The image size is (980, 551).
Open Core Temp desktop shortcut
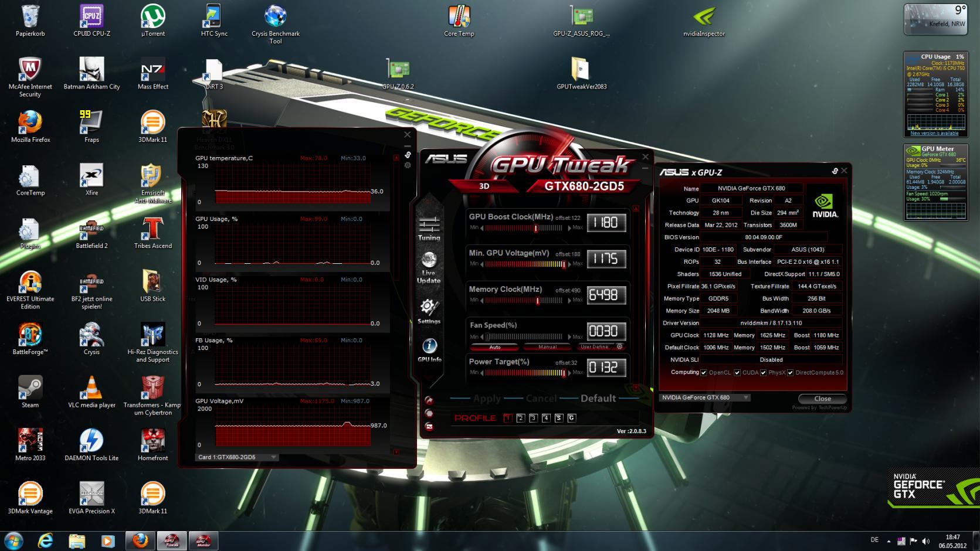pyautogui.click(x=459, y=21)
